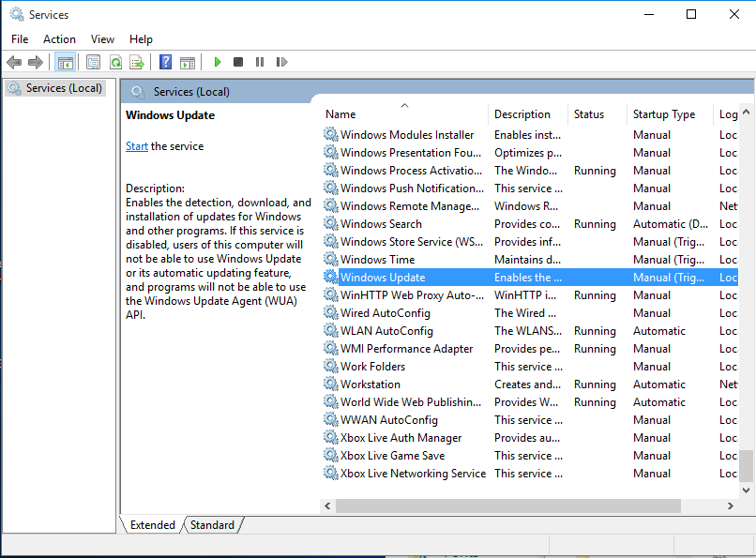Select the Windows Update row in the list
The width and height of the screenshot is (756, 558).
click(529, 277)
